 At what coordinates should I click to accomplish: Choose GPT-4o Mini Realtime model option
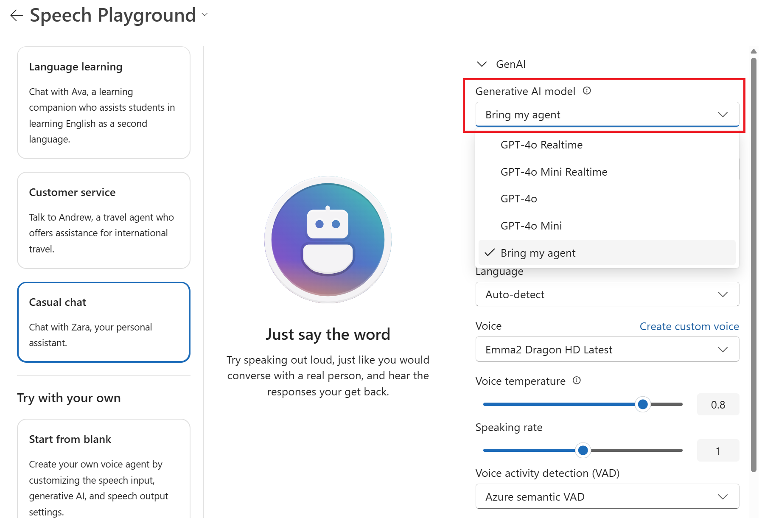[607, 172]
